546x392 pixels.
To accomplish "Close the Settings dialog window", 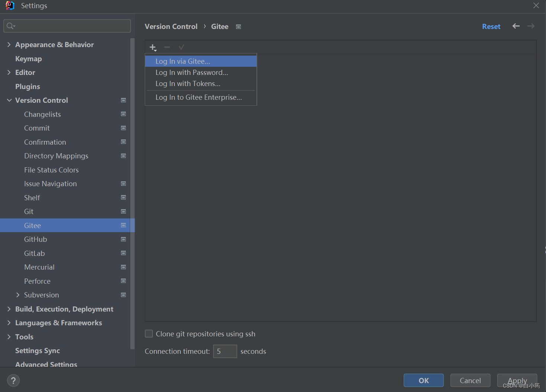I will point(536,6).
